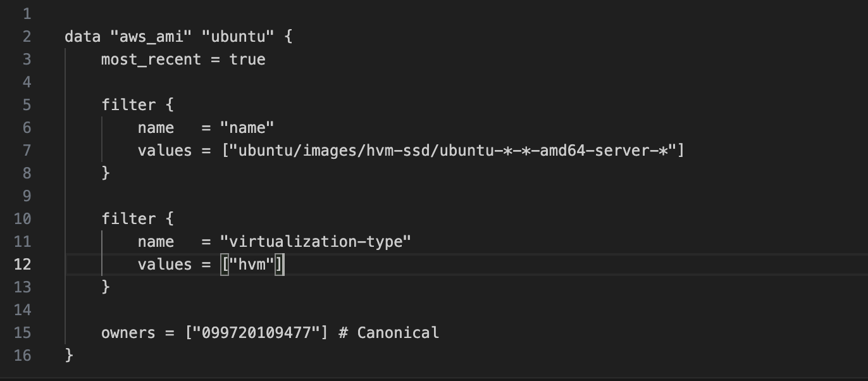The image size is (868, 381).
Task: Click the data keyword on line 2
Action: [x=83, y=37]
